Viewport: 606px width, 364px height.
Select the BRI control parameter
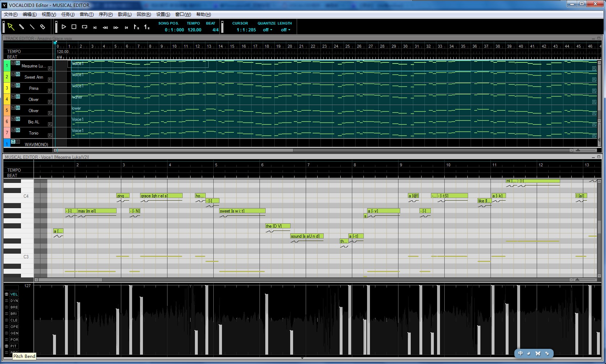click(x=14, y=314)
